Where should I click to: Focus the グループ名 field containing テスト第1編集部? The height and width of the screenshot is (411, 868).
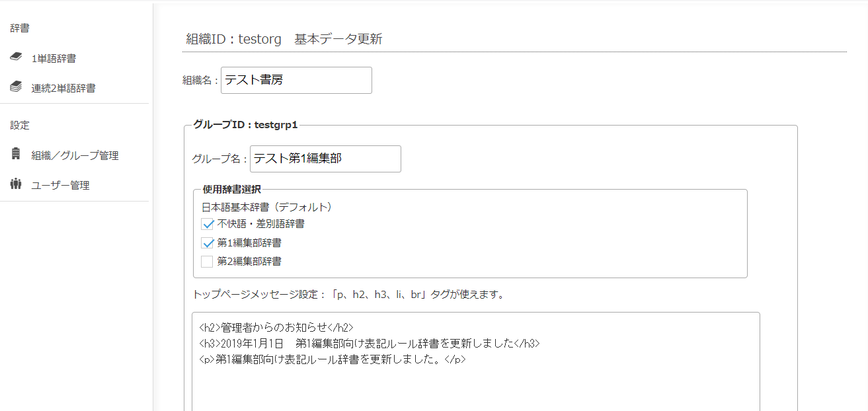325,159
